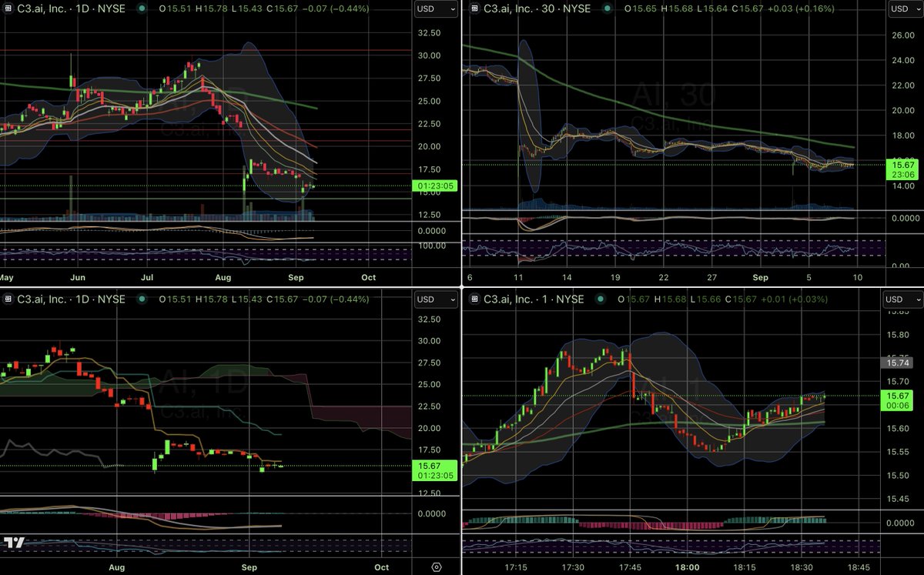Click the legend icon beside the 30-minute chart title
Screen dimensions: 924x575
pyautogui.click(x=473, y=9)
